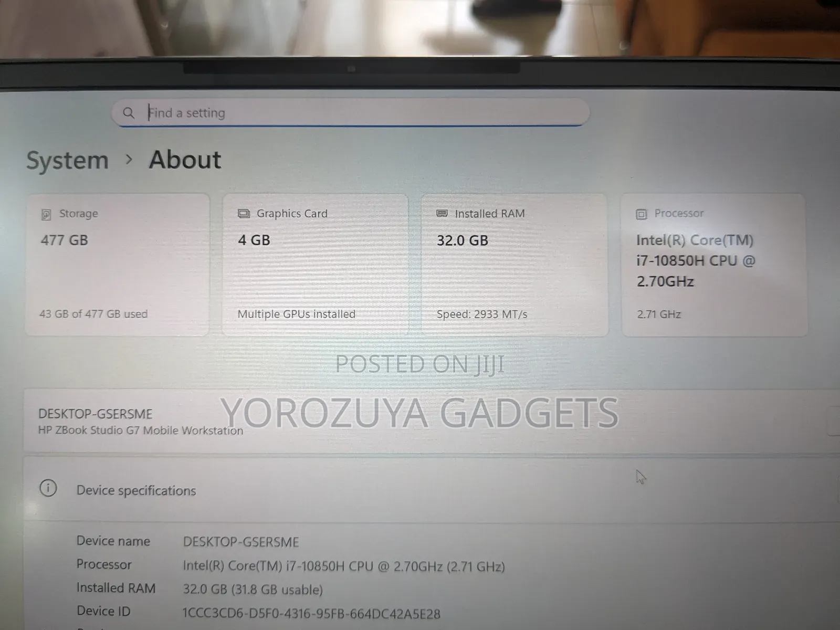
Task: Click the search magnifier icon
Action: pyautogui.click(x=129, y=113)
